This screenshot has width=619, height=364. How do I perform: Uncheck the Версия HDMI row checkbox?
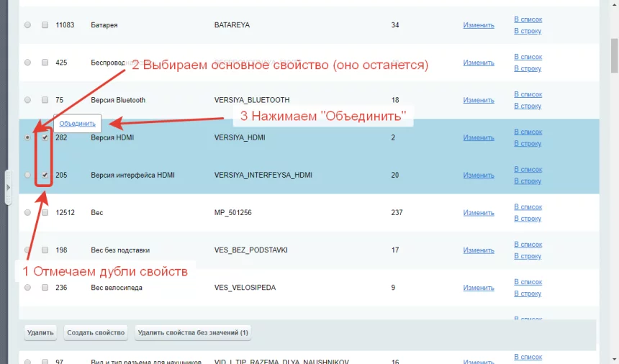pos(45,137)
